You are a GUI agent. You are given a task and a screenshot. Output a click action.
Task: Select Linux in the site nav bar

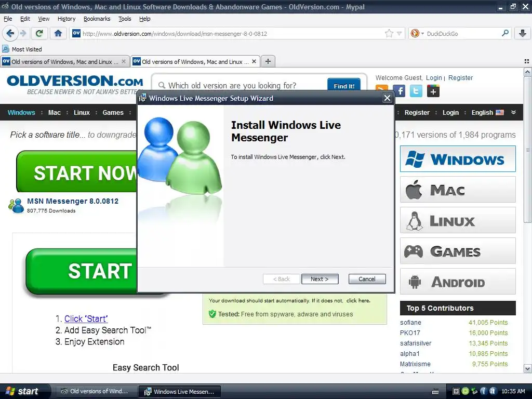82,112
